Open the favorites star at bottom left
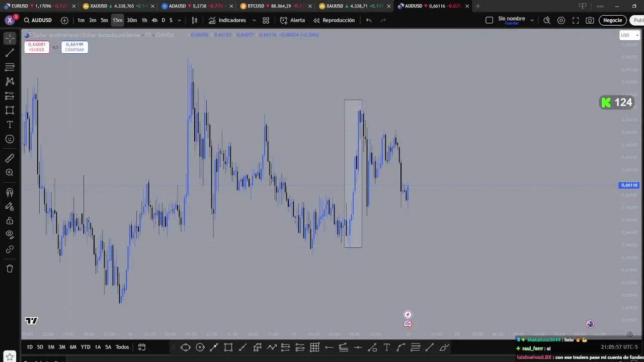644x362 pixels. pyautogui.click(x=10, y=357)
